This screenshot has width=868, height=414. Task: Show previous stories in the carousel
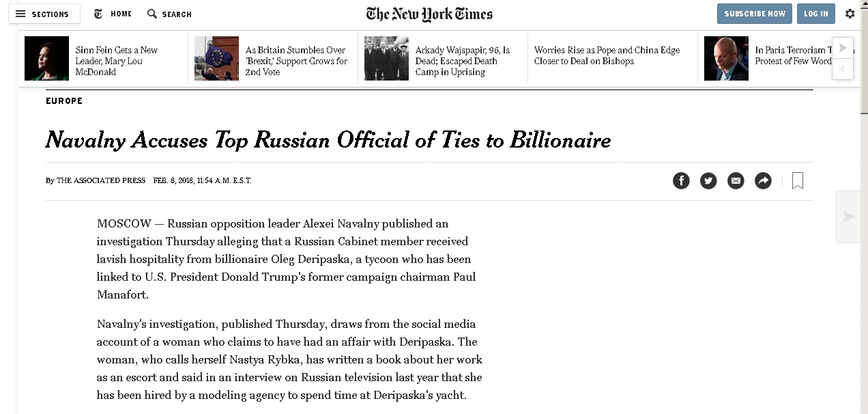843,69
